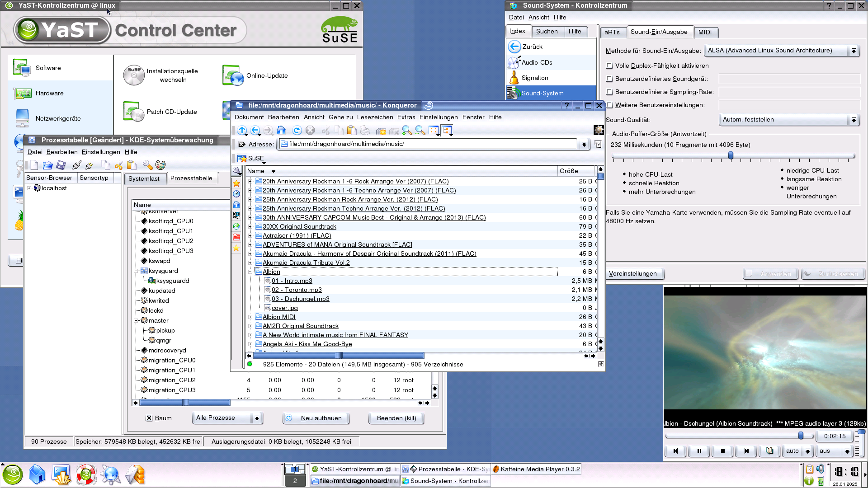Image resolution: width=868 pixels, height=488 pixels.
Task: Open home folder via Konqueror toolbar icon
Action: [x=281, y=131]
